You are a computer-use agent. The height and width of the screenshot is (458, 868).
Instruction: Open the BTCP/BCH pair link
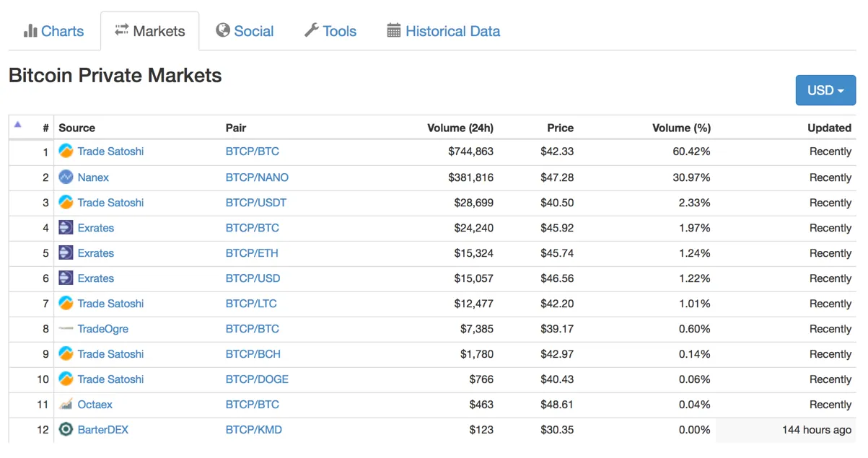click(x=253, y=354)
